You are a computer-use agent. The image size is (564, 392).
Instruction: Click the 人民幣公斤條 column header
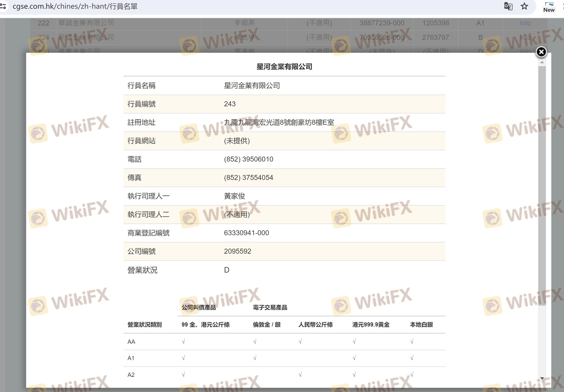pyautogui.click(x=315, y=325)
